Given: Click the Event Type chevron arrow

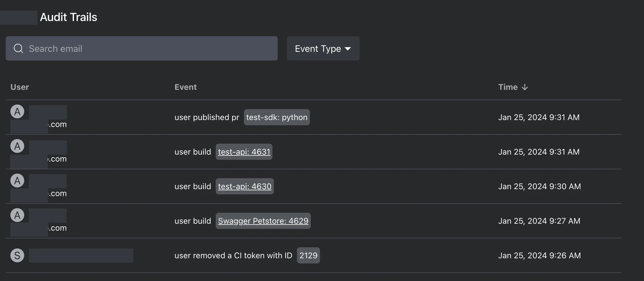Looking at the screenshot, I should (348, 49).
